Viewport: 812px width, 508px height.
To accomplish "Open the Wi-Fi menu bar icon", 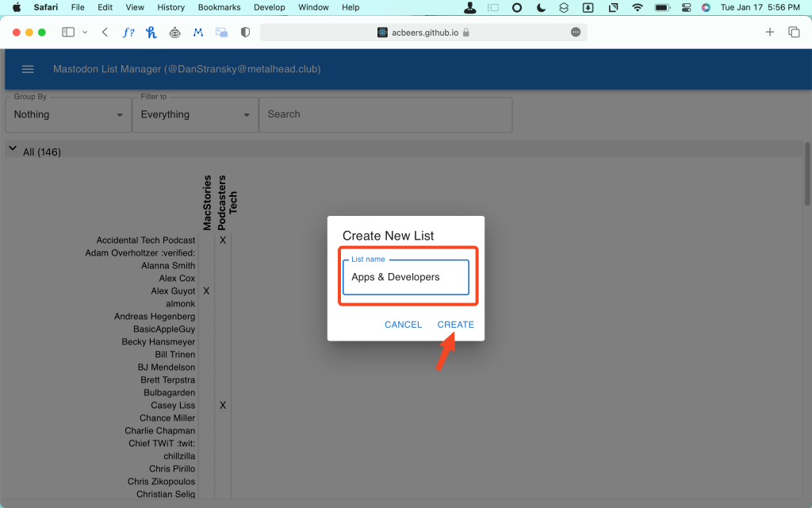I will [637, 7].
